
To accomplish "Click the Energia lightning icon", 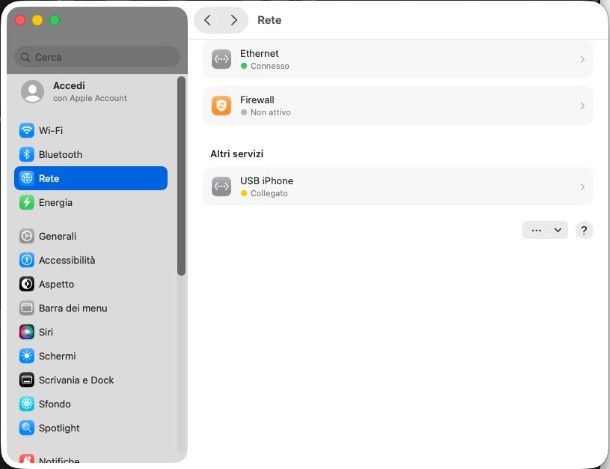I will pyautogui.click(x=26, y=203).
